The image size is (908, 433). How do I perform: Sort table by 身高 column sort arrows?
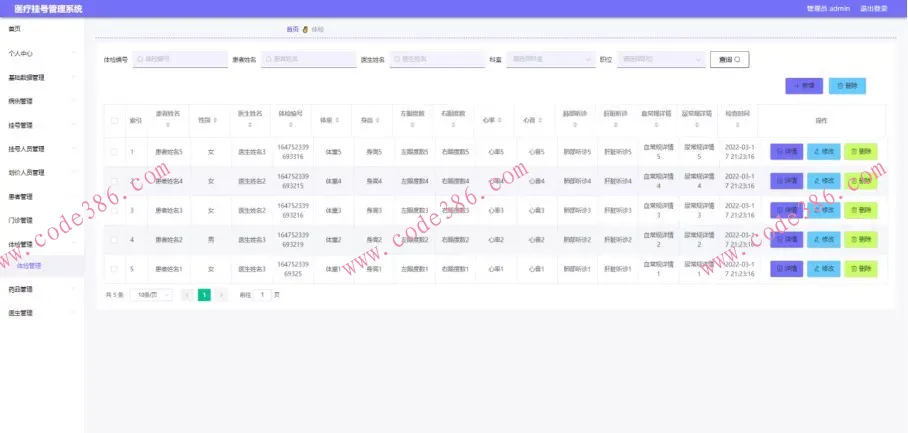click(x=378, y=120)
